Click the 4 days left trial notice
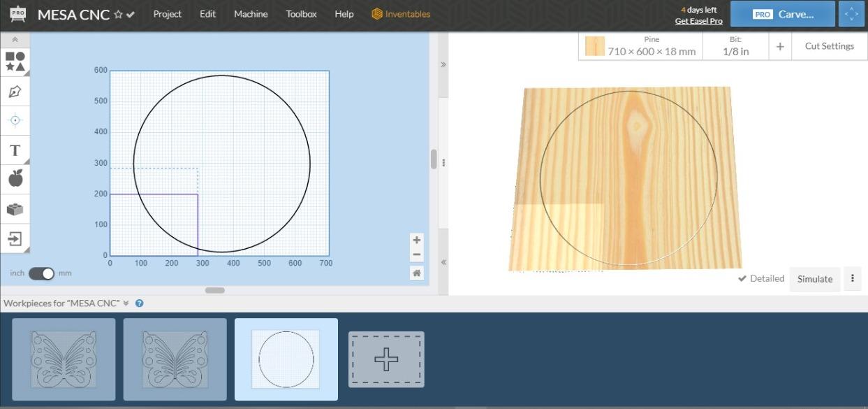 click(x=699, y=10)
